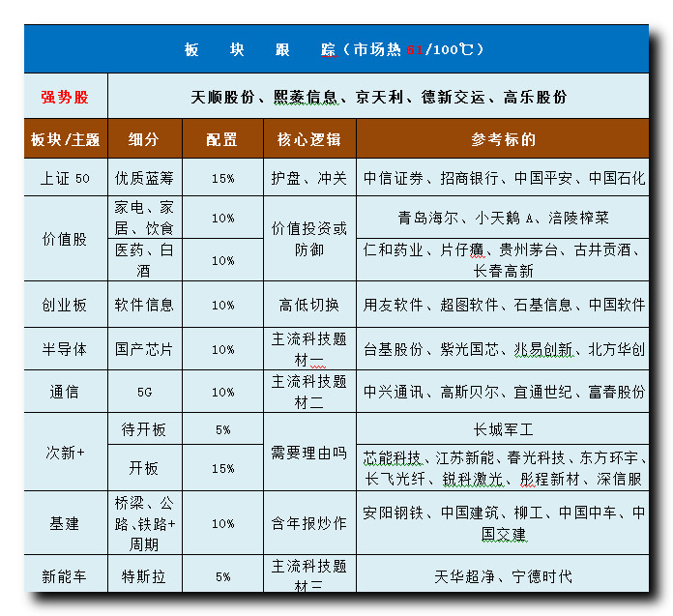Click the 医药、白酒 subdivision cell
This screenshot has width=673, height=616.
pyautogui.click(x=144, y=260)
